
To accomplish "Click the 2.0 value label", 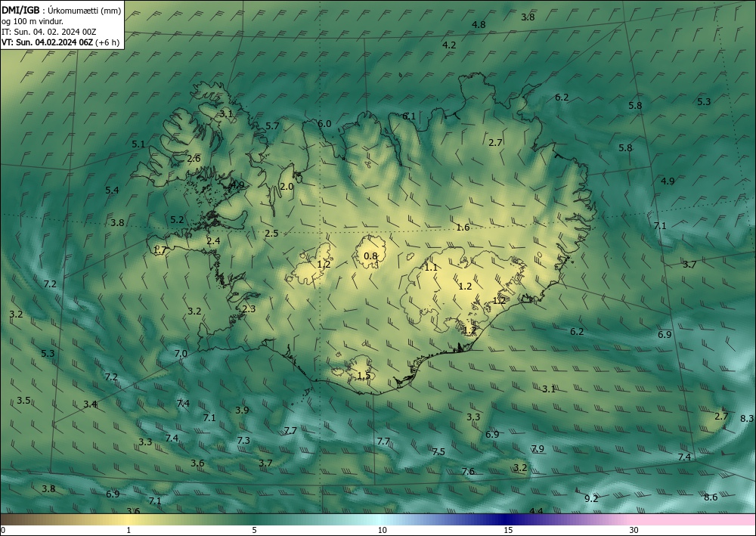I will pos(287,186).
